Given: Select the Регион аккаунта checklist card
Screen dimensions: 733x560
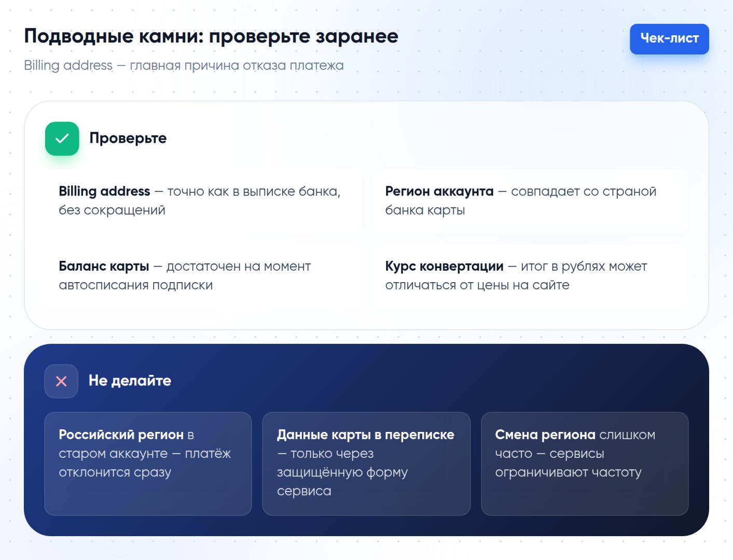Looking at the screenshot, I should tap(530, 201).
